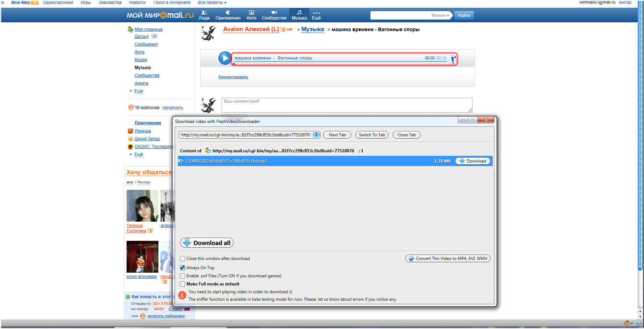Image resolution: width=644 pixels, height=329 pixels.
Task: Click the monkey face status bar icon
Action: (x=627, y=323)
